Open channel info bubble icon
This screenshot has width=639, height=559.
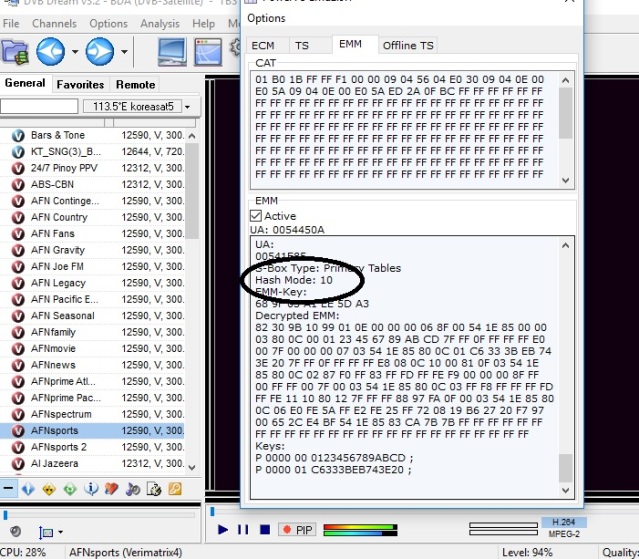click(90, 489)
